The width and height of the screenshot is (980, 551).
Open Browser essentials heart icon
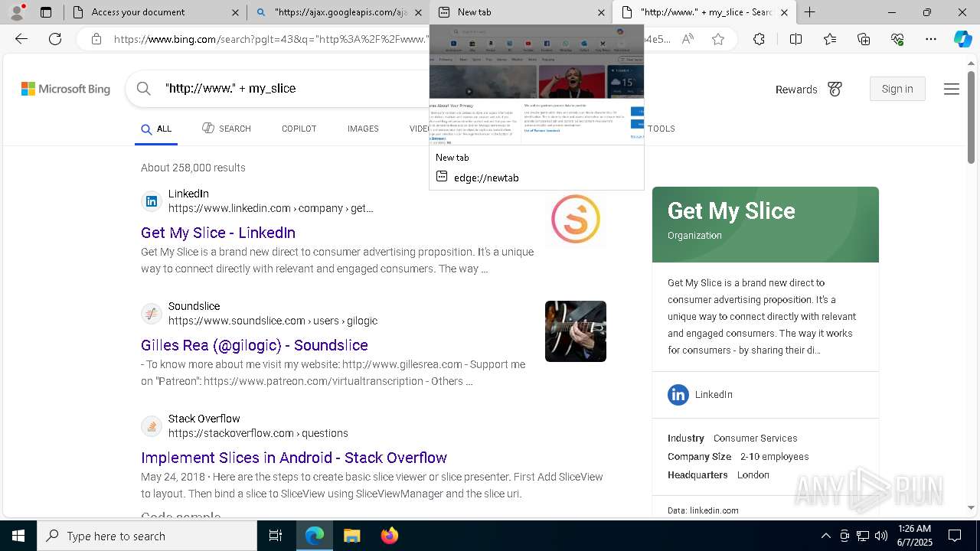(897, 39)
